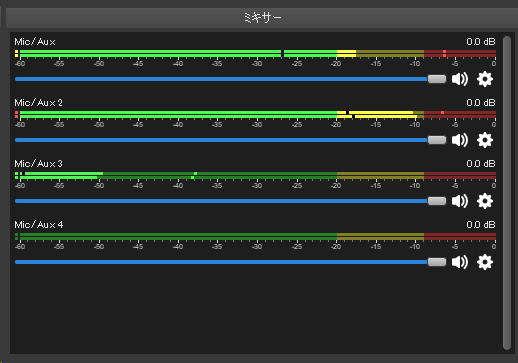Viewport: 518px width, 363px height.
Task: Click the 0.0 dB value of Mic/Aux 3
Action: [481, 164]
